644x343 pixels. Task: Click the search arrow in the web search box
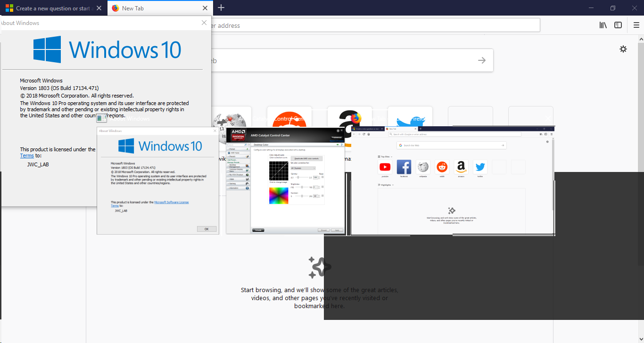click(x=481, y=60)
